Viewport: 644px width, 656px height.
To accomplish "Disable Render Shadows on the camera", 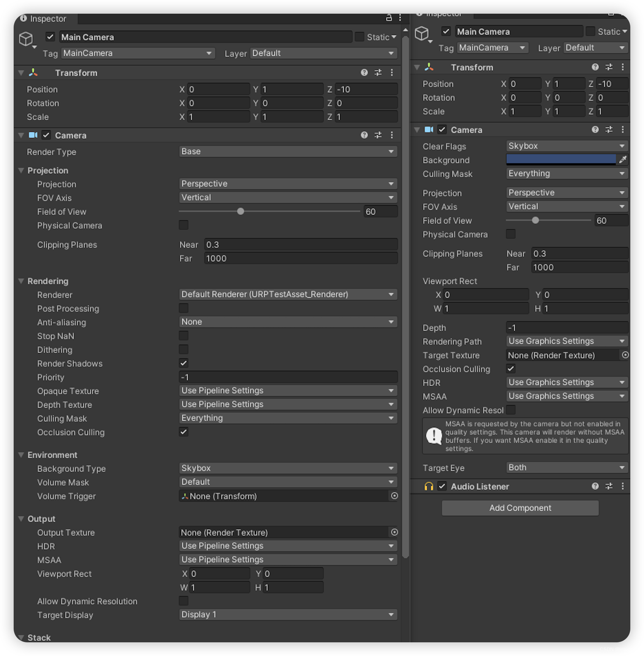I will click(184, 363).
